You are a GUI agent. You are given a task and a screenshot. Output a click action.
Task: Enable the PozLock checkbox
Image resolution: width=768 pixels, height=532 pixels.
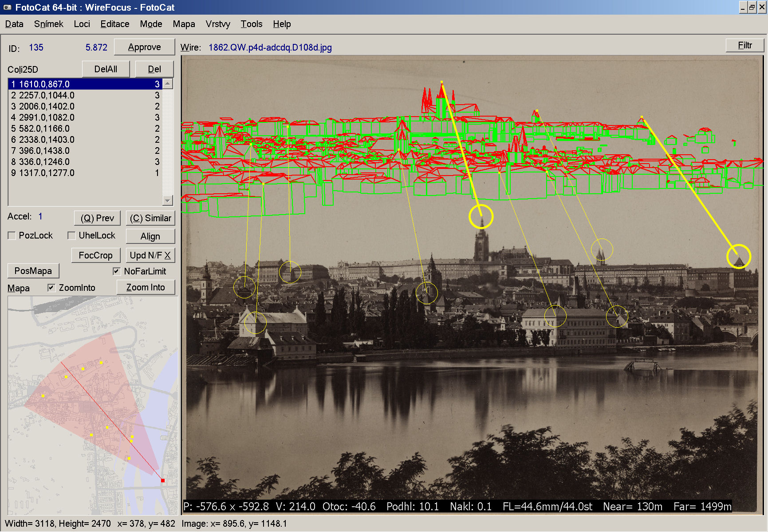click(12, 236)
